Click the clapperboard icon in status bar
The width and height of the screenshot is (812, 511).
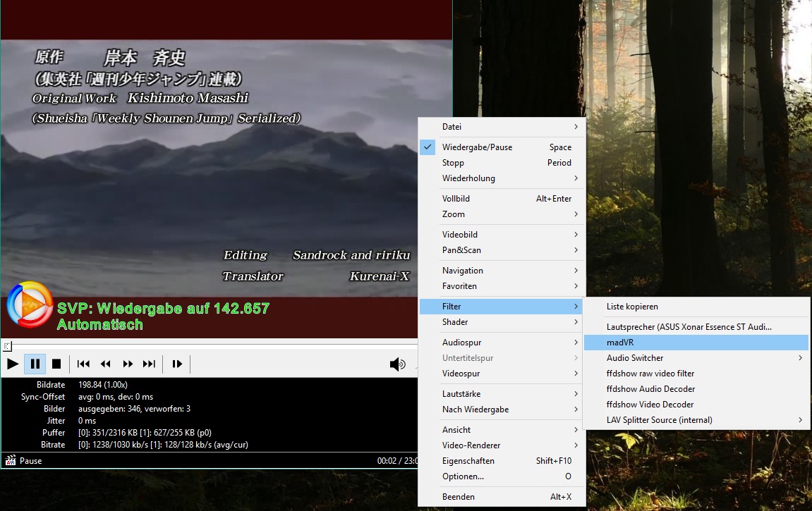pos(11,461)
